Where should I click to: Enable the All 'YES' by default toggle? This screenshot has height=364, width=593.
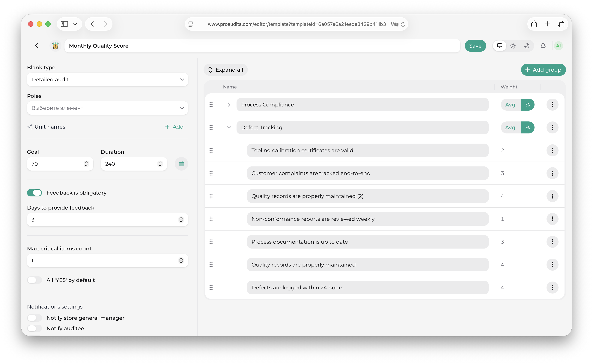34,280
